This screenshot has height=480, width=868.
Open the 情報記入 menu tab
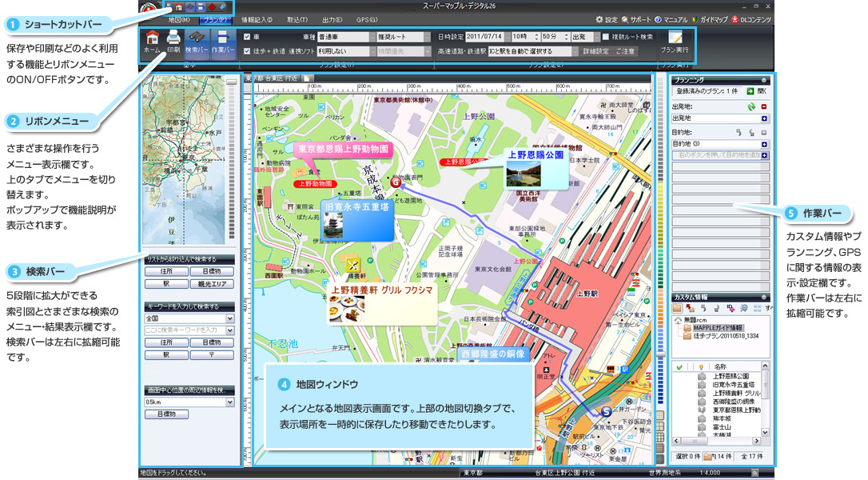pos(257,18)
